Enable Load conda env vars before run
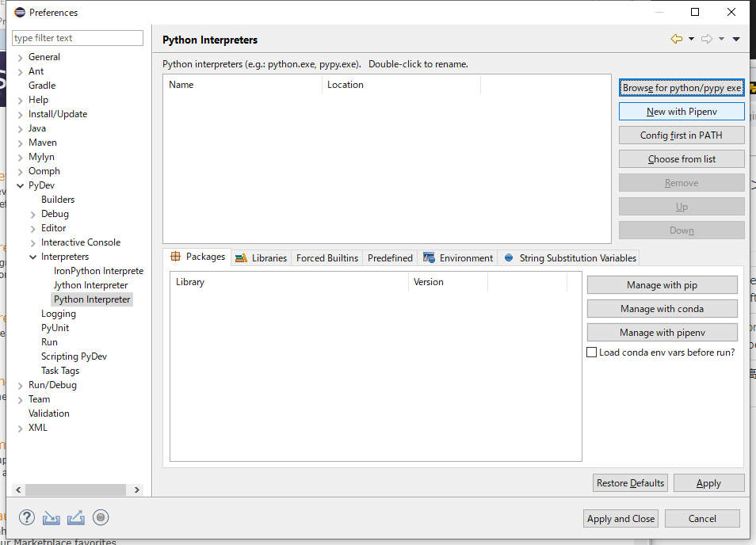This screenshot has height=545, width=756. click(591, 353)
